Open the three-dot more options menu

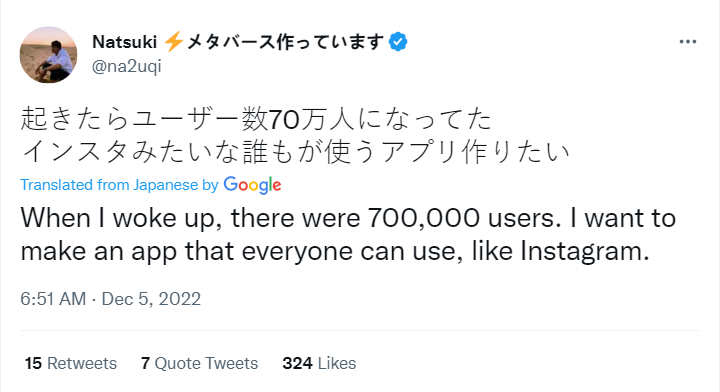pyautogui.click(x=687, y=42)
